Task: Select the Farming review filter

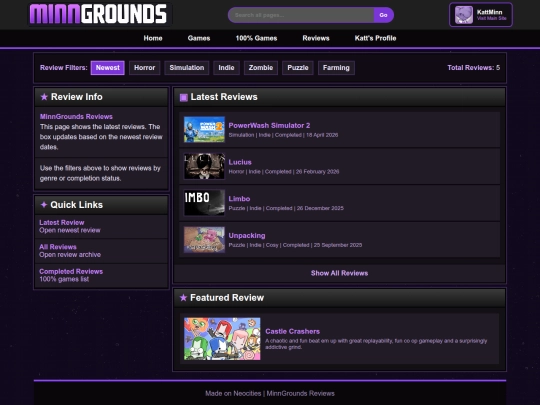Action: [x=336, y=68]
